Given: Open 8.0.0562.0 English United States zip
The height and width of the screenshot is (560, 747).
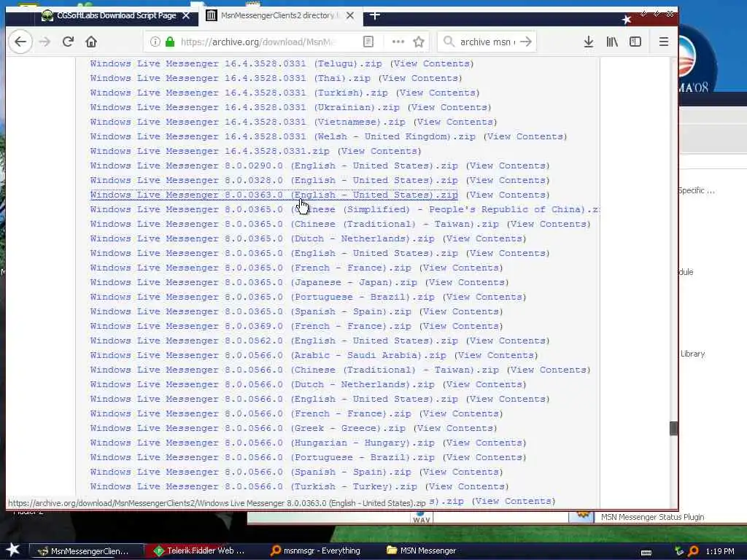Looking at the screenshot, I should pos(274,341).
